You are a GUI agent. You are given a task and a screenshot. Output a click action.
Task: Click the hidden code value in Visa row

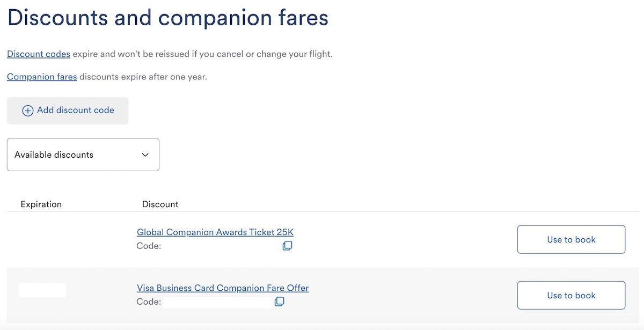coord(217,302)
